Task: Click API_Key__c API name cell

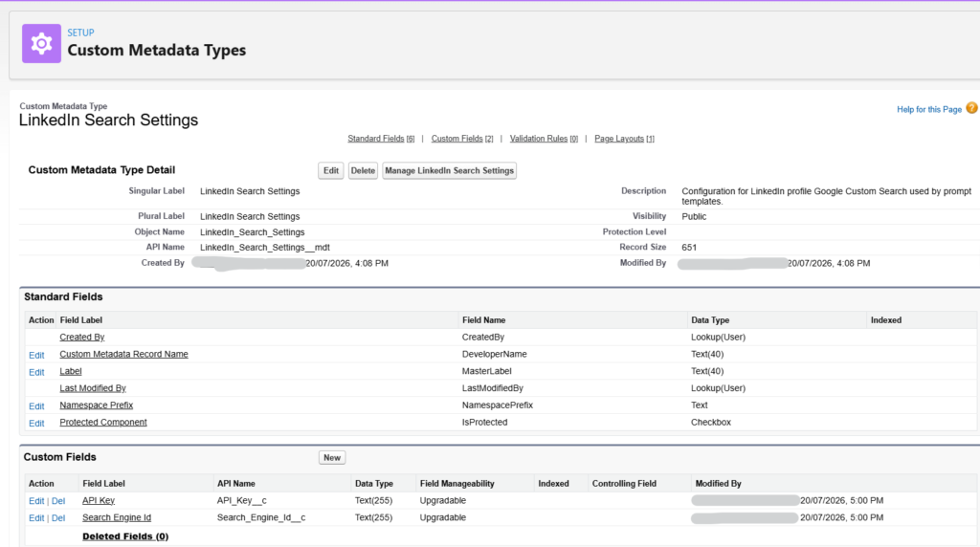Action: click(242, 501)
